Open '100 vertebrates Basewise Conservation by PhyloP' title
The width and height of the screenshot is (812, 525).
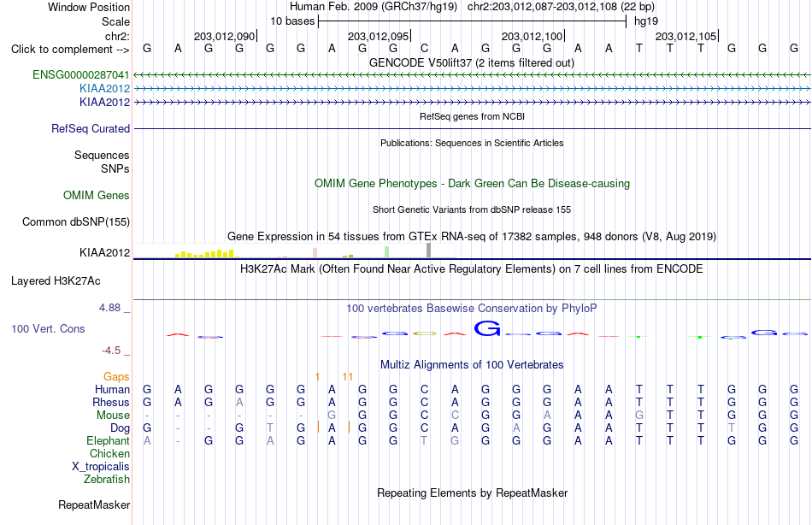[472, 309]
